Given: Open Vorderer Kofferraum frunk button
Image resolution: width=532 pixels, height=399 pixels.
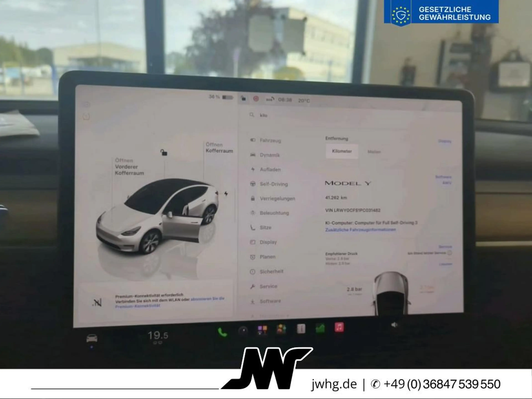Looking at the screenshot, I should point(129,167).
